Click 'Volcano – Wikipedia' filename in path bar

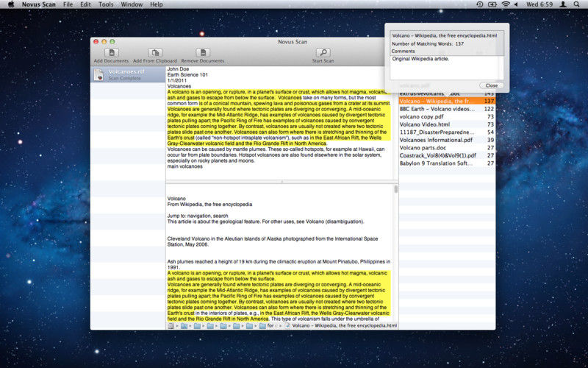pos(344,326)
